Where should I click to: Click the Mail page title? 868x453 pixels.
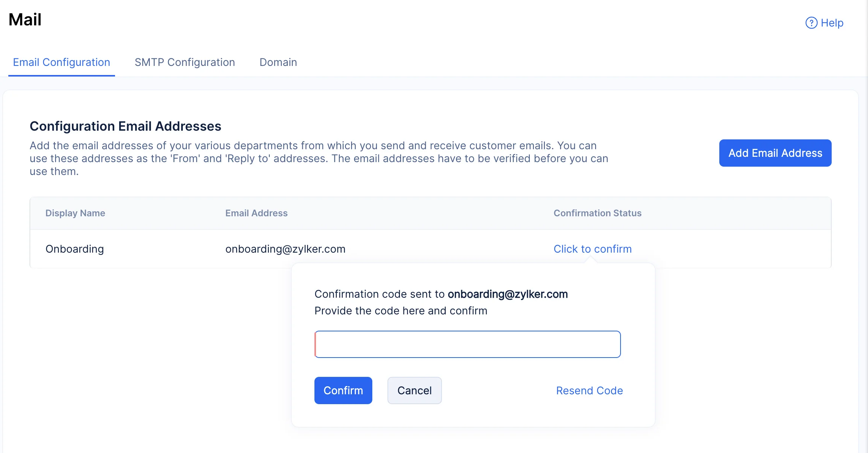click(25, 20)
